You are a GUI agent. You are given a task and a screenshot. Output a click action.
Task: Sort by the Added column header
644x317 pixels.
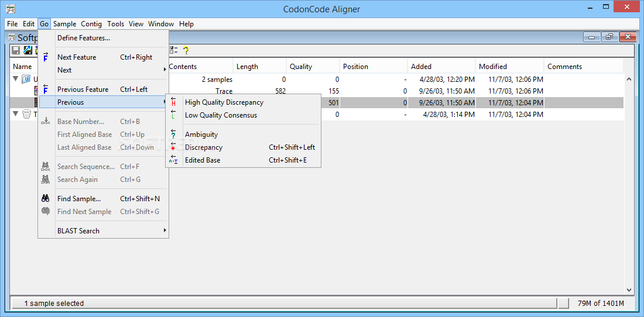pyautogui.click(x=441, y=67)
